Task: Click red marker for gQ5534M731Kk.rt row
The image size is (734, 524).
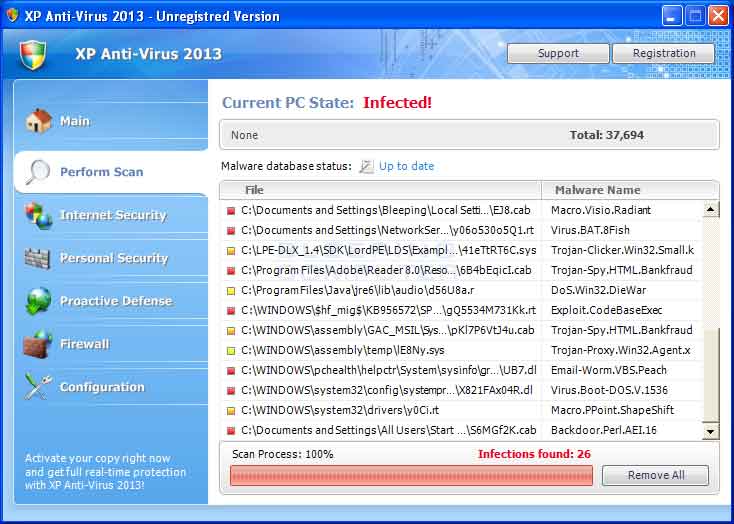Action: point(230,311)
